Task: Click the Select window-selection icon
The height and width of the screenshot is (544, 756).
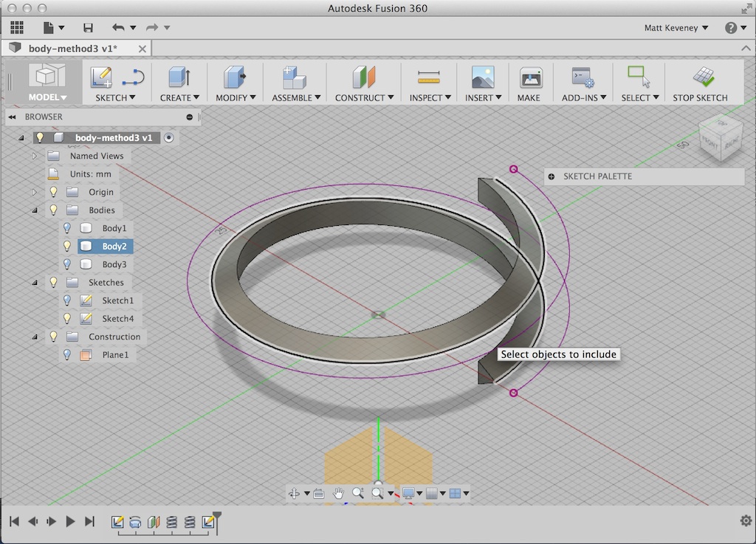Action: [639, 77]
